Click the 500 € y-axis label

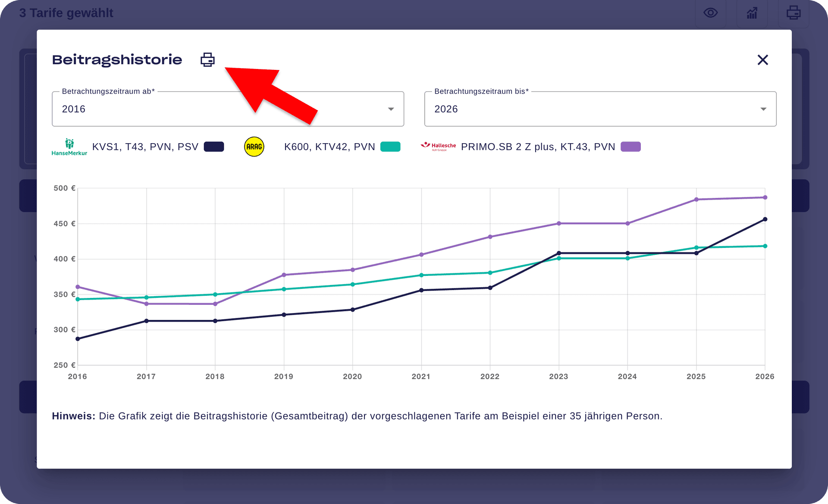pyautogui.click(x=64, y=188)
